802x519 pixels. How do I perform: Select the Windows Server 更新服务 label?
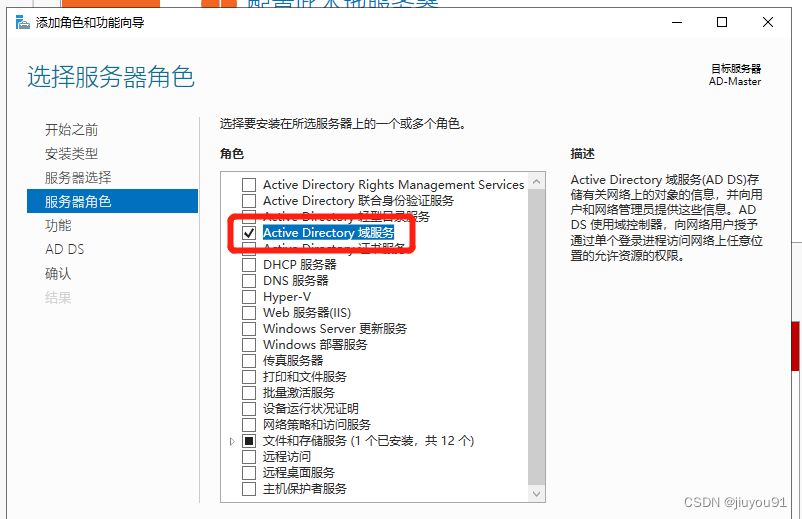[x=335, y=328]
